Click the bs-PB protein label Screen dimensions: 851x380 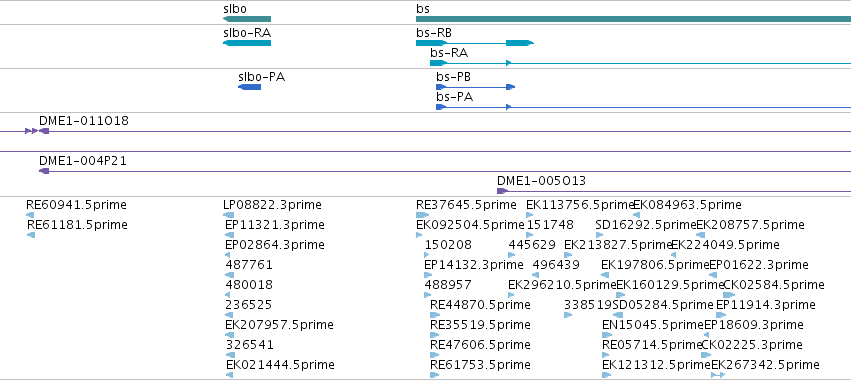point(453,77)
